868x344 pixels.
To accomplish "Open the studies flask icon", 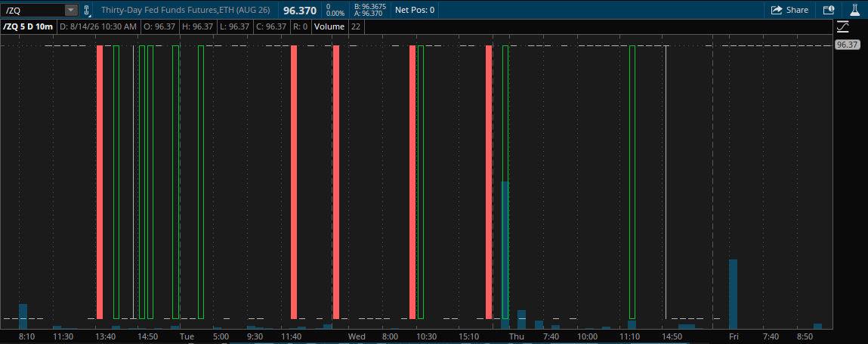I will click(x=854, y=10).
